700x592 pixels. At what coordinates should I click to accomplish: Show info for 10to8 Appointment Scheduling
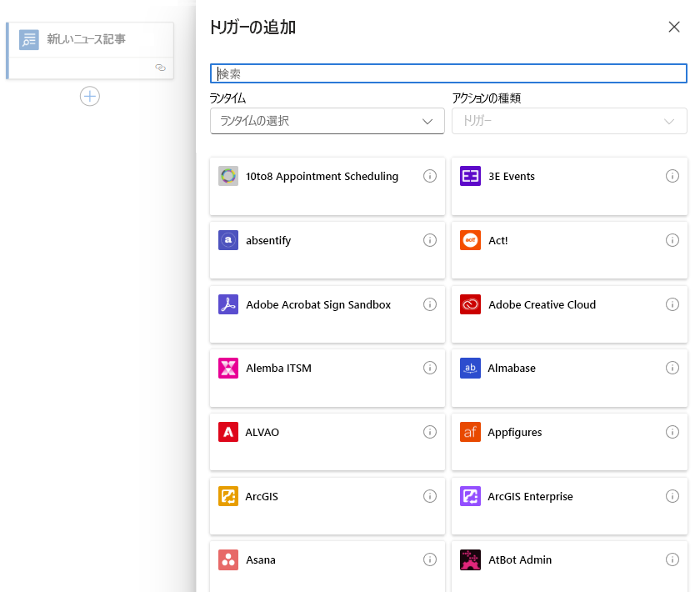pos(430,176)
